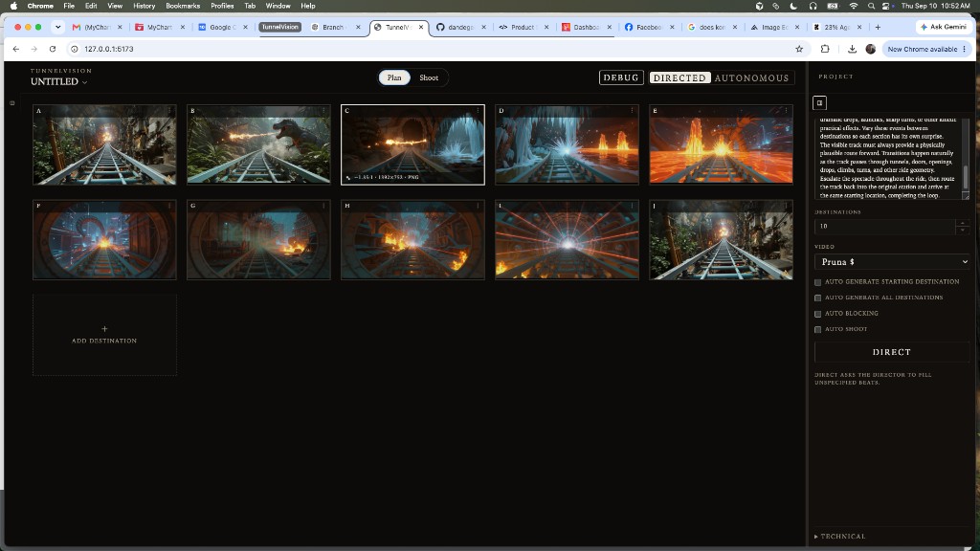Open the Video model dropdown showing Pruna $
Viewport: 980px width, 551px height.
click(892, 262)
